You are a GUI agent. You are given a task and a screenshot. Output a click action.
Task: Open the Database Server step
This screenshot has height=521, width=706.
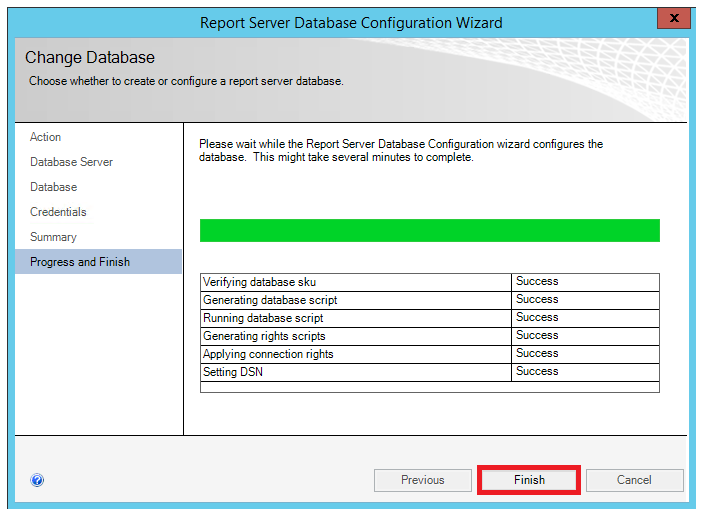[x=71, y=162]
